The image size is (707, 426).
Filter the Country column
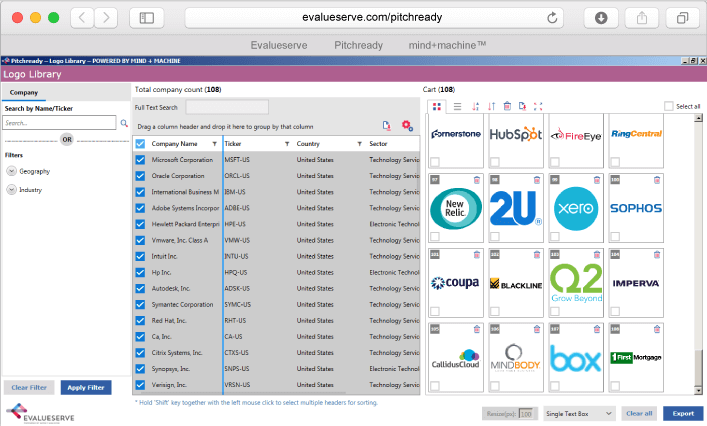tap(359, 144)
